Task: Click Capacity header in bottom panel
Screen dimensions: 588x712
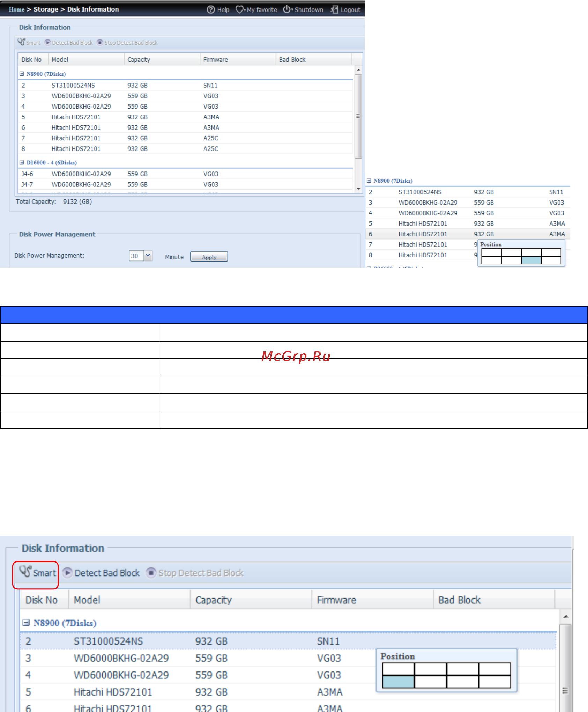Action: point(251,600)
